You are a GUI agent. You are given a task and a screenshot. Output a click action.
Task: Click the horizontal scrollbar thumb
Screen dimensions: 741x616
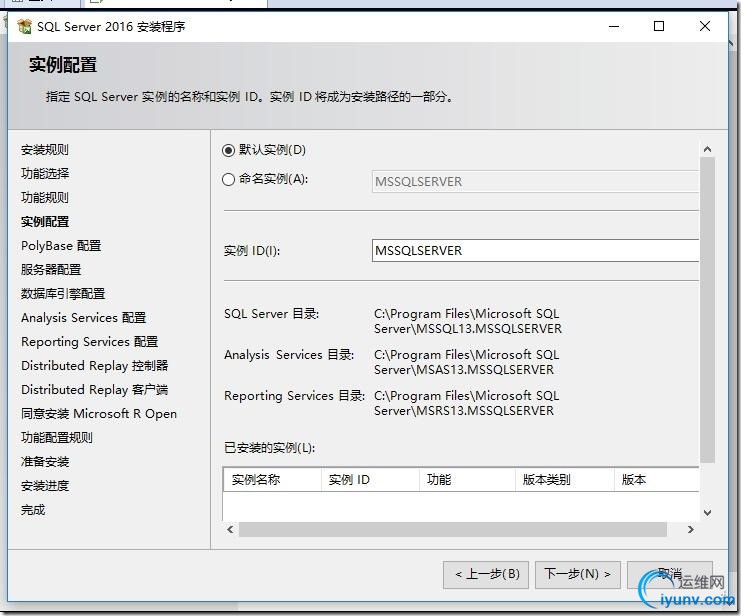[453, 529]
